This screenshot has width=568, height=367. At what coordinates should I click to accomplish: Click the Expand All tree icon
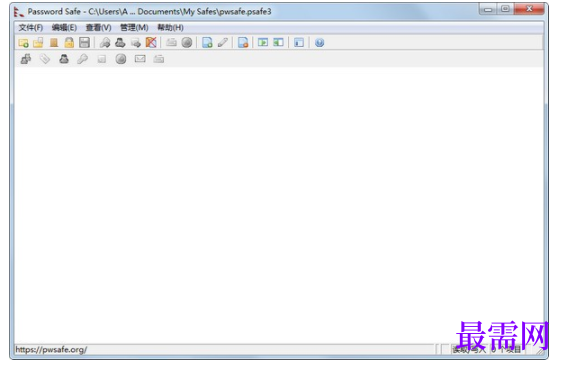(x=263, y=43)
